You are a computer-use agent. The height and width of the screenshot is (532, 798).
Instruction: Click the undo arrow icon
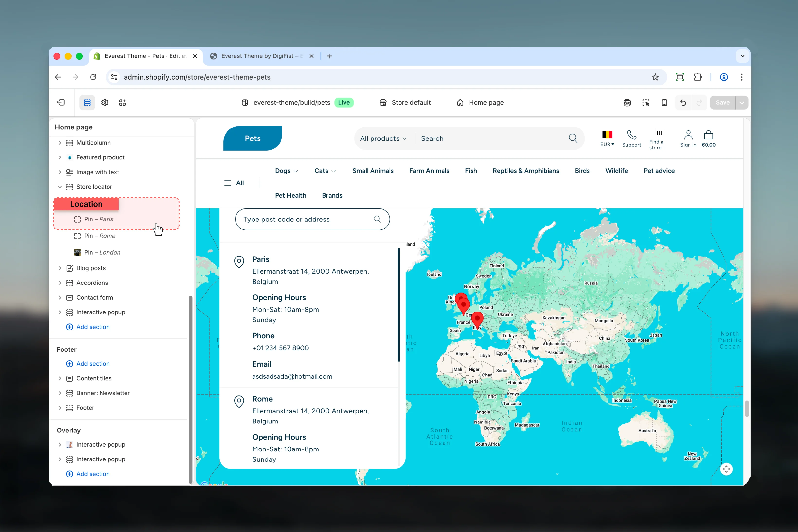pos(683,102)
